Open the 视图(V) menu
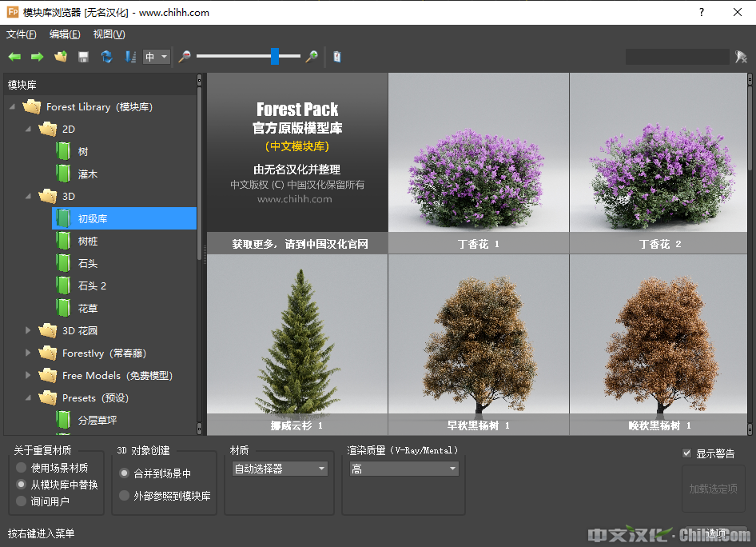This screenshot has width=756, height=547. coord(109,34)
